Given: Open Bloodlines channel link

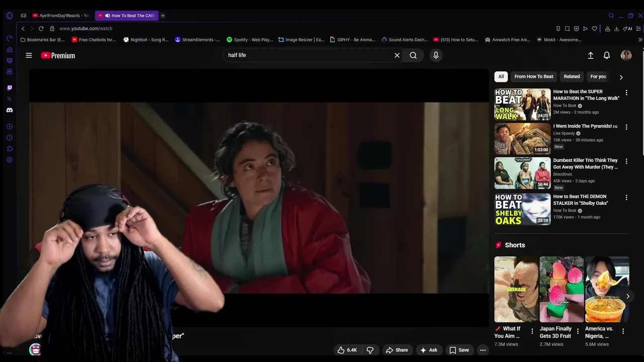Looking at the screenshot, I should pos(562,174).
